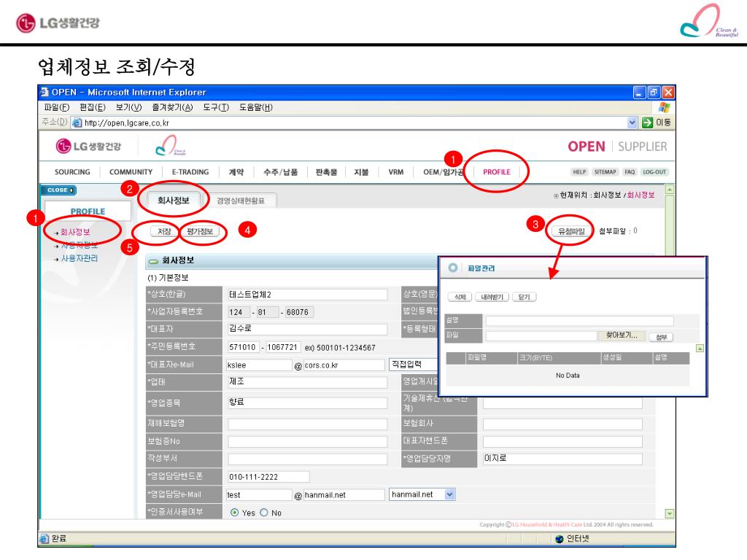Switch to the 회사정보 tab

click(174, 201)
